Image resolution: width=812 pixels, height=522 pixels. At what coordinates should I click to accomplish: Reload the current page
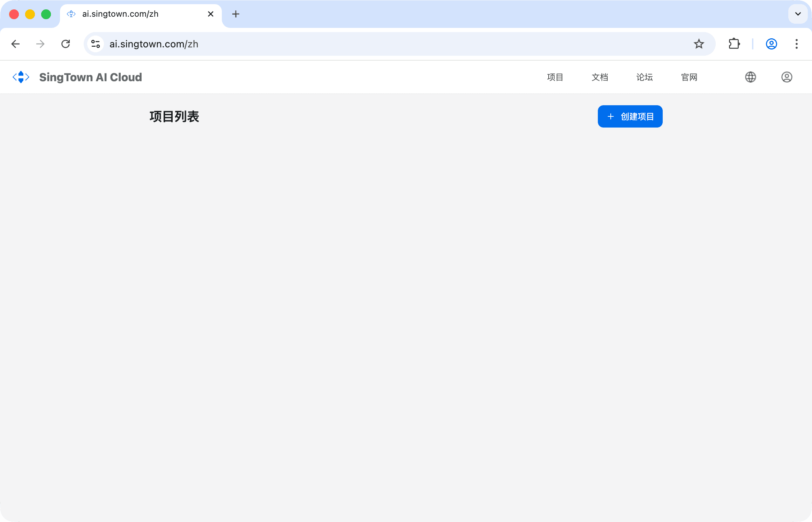(66, 44)
